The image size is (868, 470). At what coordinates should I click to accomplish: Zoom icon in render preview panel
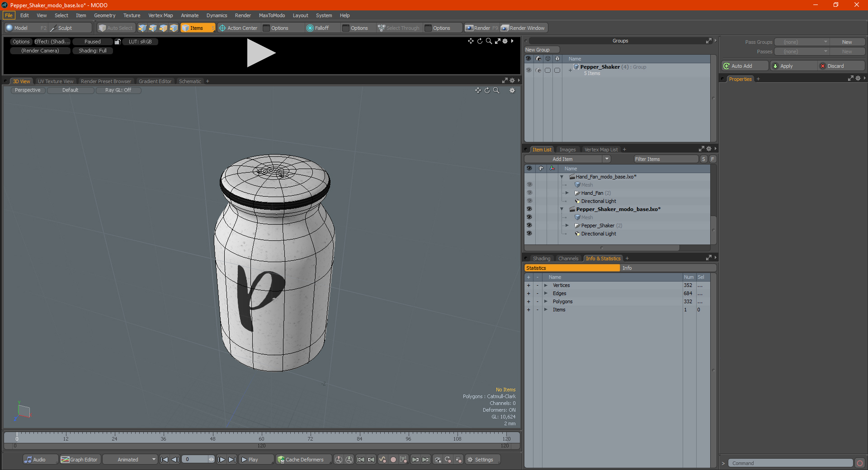489,41
